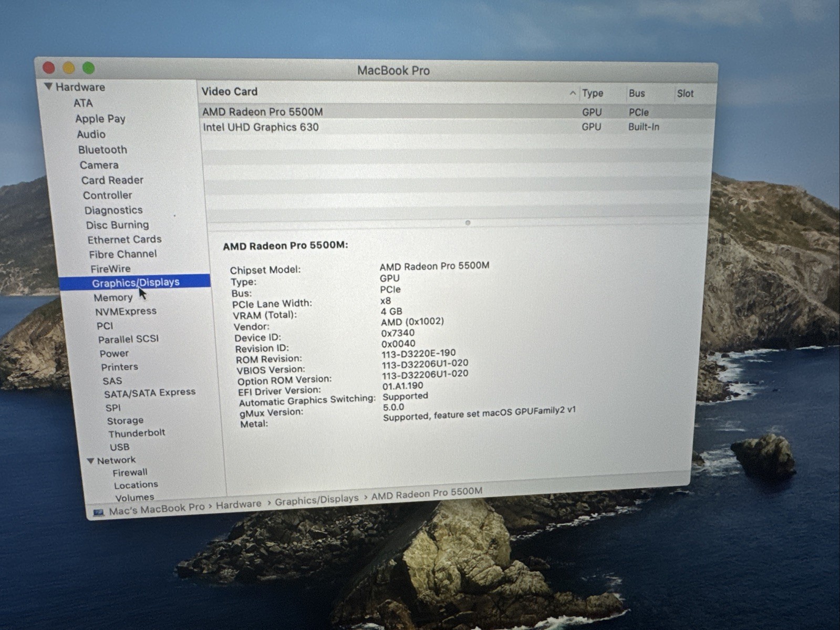This screenshot has height=630, width=840.
Task: Click the sort arrow in Video Card header
Action: coord(573,93)
